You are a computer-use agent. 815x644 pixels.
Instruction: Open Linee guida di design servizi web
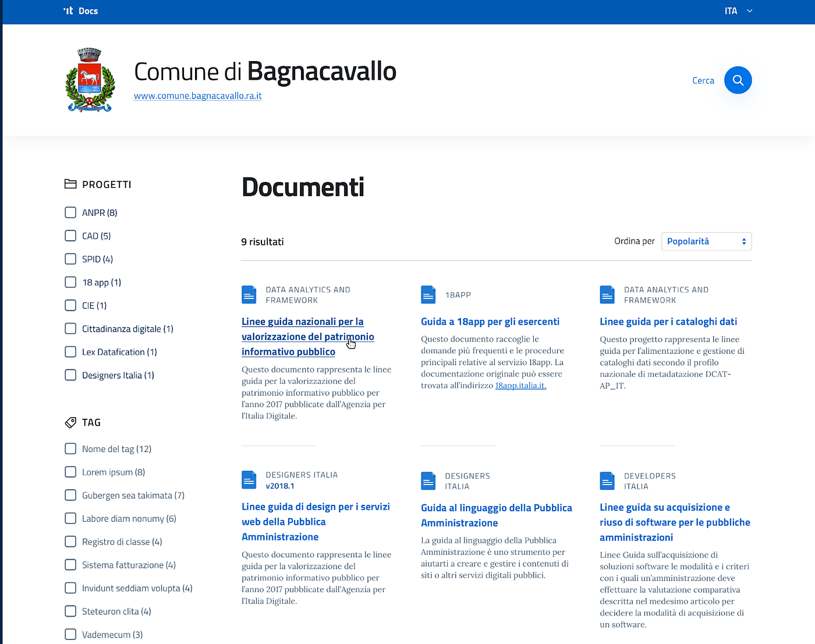coord(316,522)
